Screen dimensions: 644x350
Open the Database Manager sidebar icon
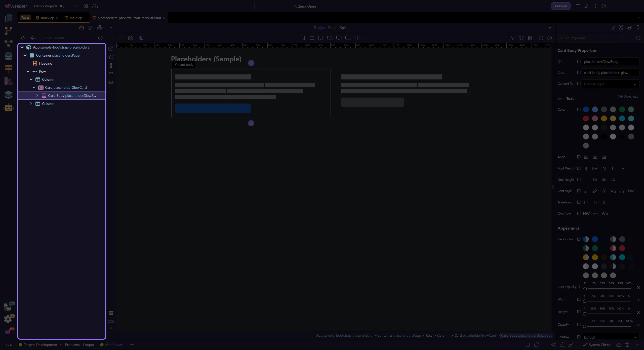coord(8,56)
